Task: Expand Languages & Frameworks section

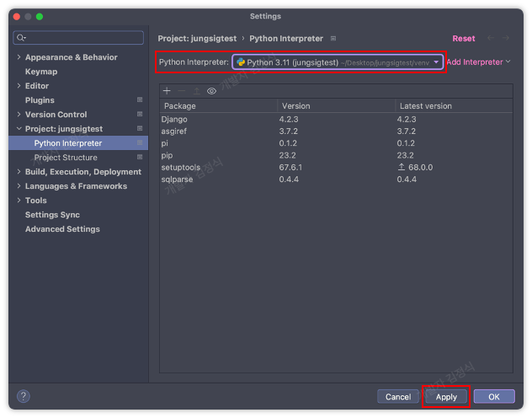Action: [x=19, y=185]
